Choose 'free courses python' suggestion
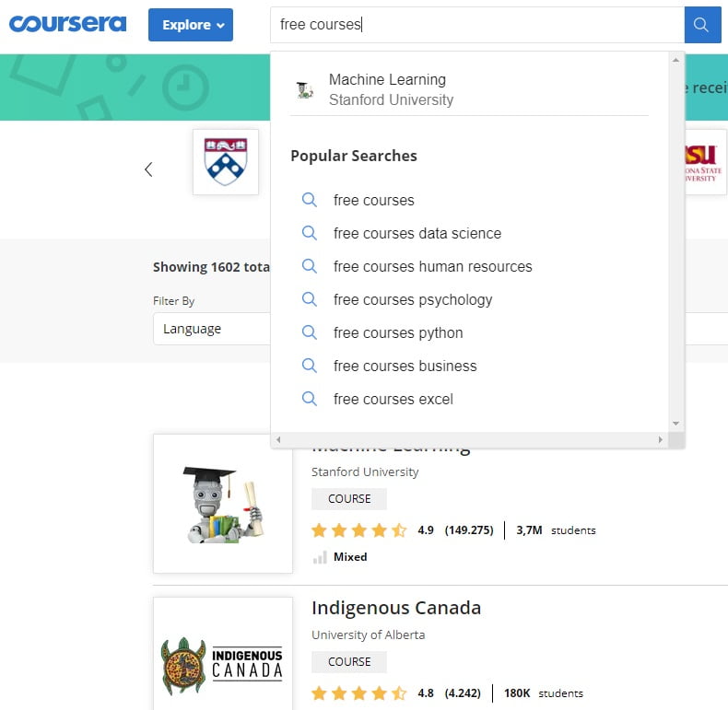The width and height of the screenshot is (728, 710). pos(398,332)
